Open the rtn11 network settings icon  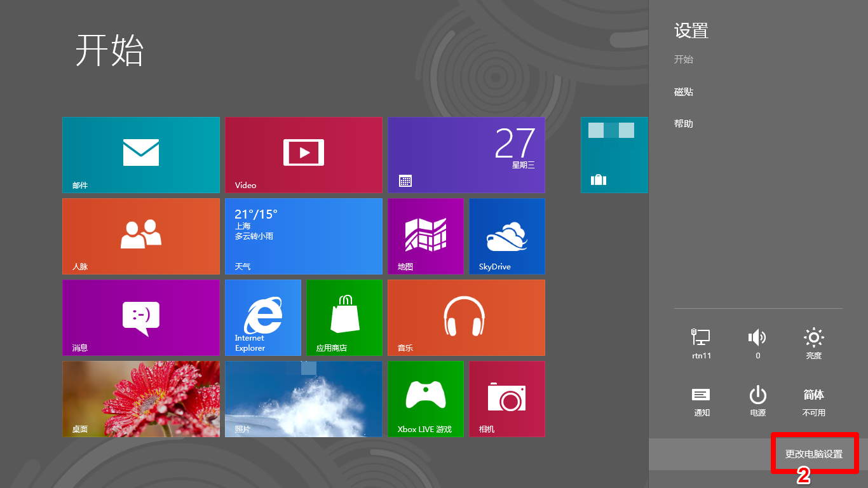click(702, 344)
